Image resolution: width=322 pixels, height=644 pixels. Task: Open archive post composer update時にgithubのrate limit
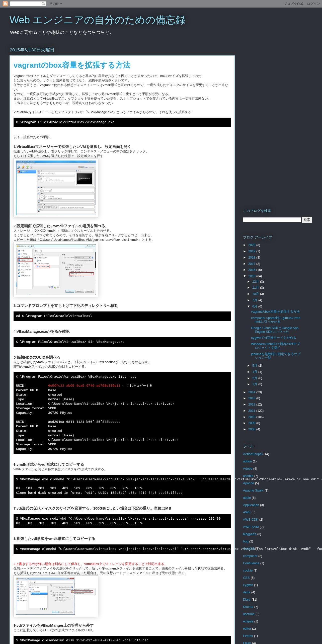[276, 320]
